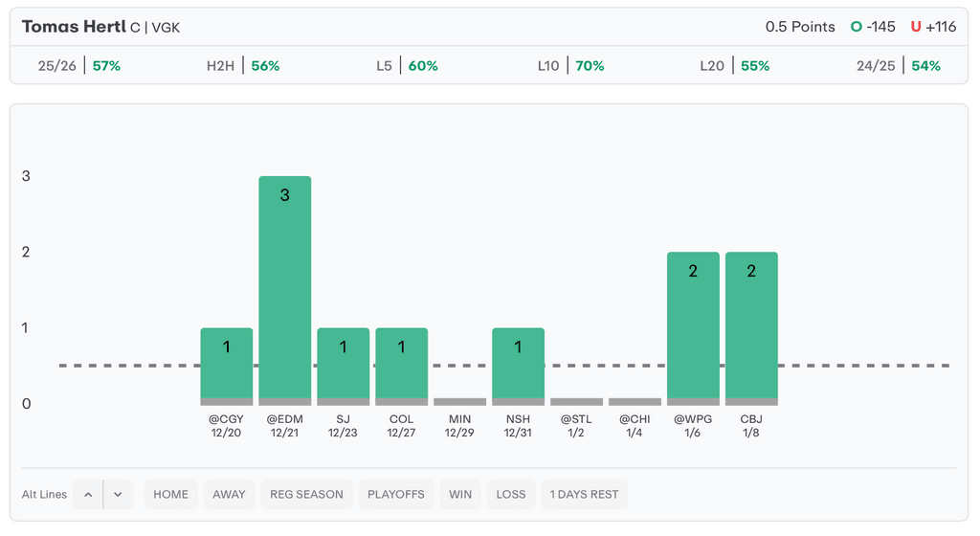
Task: Open the L5 60% stat tab
Action: (407, 66)
